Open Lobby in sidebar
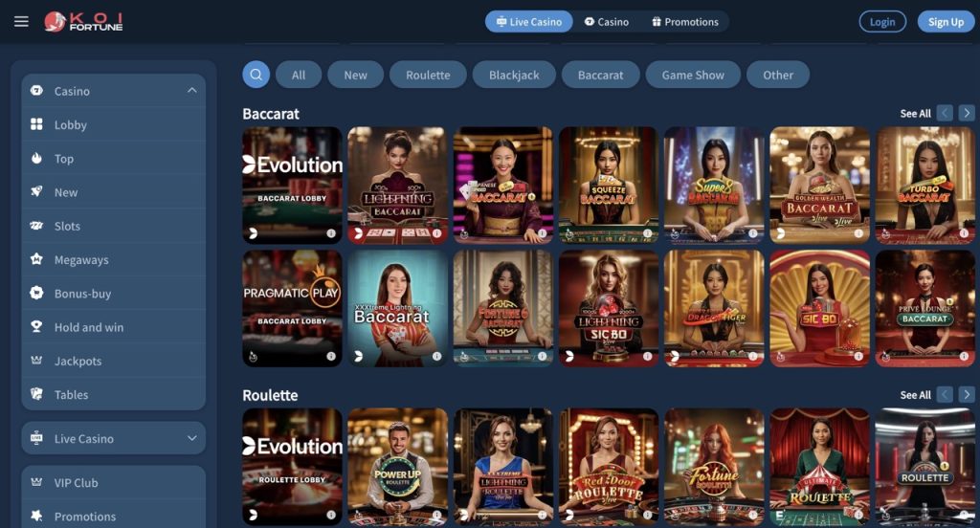Viewport: 980px width, 528px height. [x=114, y=124]
